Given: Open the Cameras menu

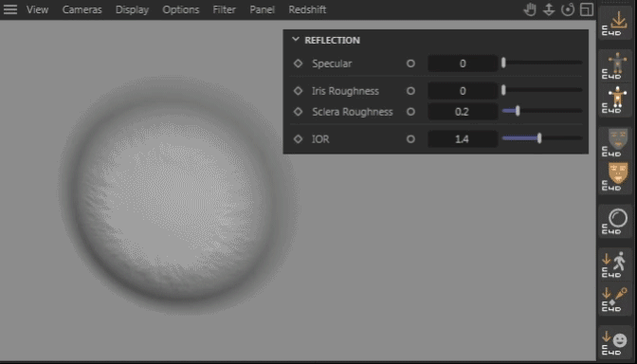Looking at the screenshot, I should [x=82, y=9].
